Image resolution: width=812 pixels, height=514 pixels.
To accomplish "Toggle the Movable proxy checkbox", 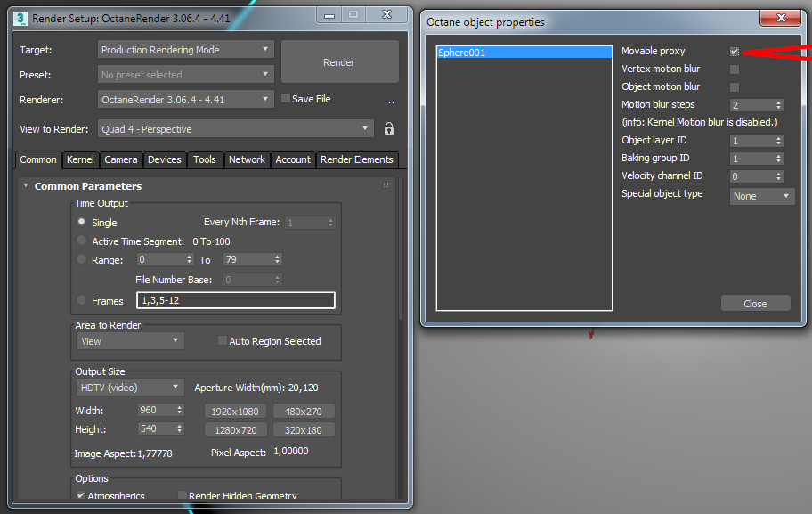I will point(735,52).
